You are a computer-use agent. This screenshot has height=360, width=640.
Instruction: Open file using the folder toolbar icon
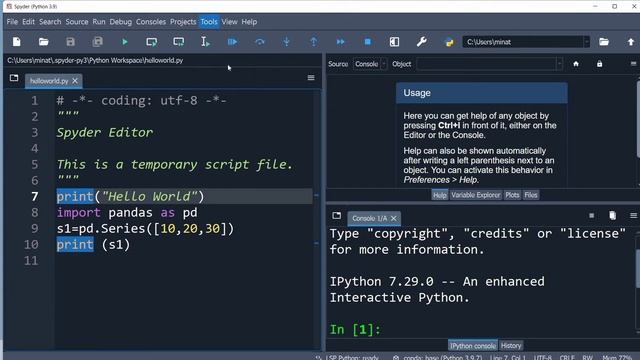[x=44, y=42]
